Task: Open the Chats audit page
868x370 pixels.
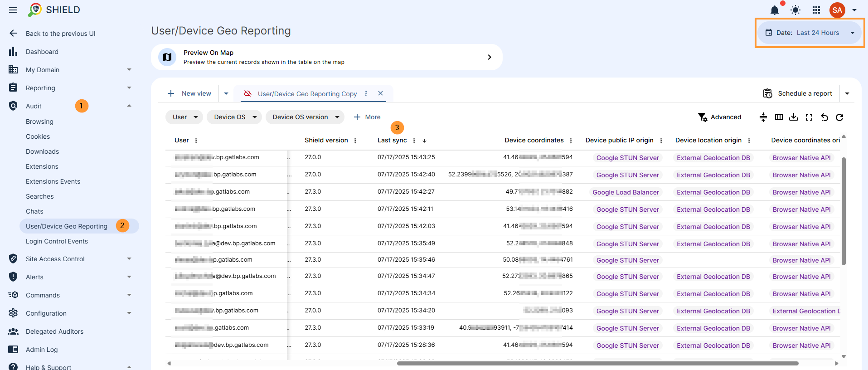Action: tap(34, 211)
